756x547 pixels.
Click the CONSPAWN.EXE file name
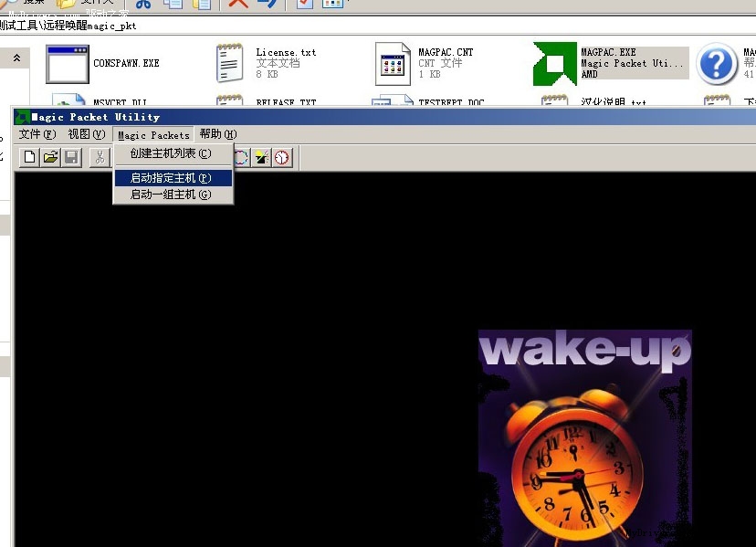126,63
